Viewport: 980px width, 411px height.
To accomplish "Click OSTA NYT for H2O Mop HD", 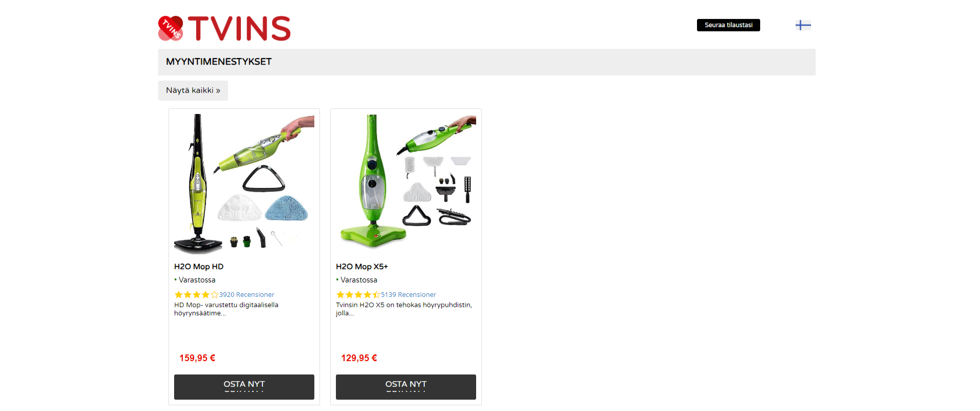I will click(x=244, y=387).
